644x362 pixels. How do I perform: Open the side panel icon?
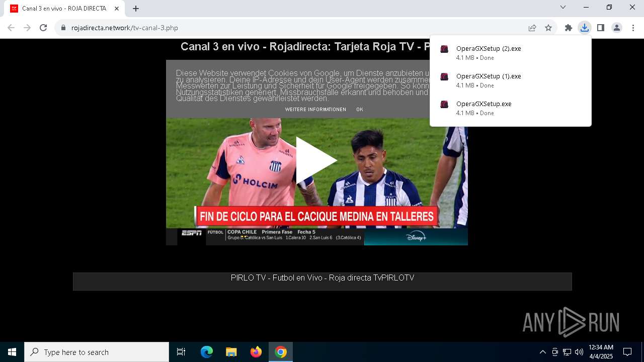point(601,28)
